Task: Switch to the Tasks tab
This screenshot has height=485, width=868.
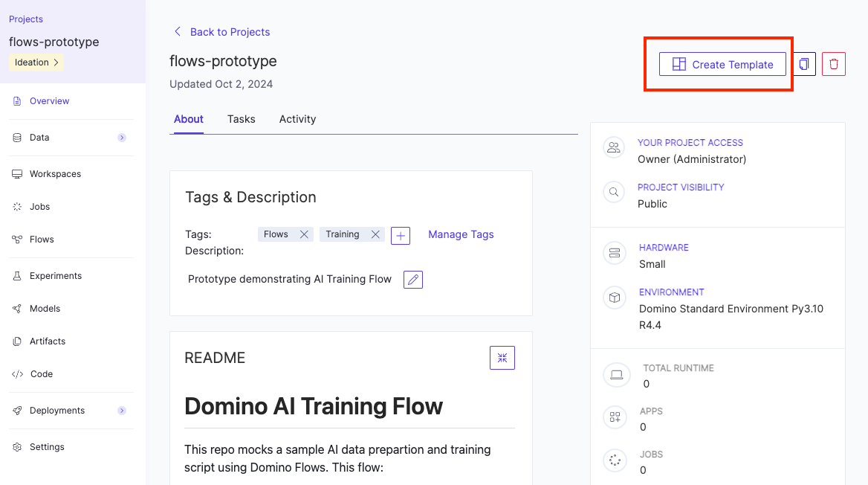Action: coord(242,119)
